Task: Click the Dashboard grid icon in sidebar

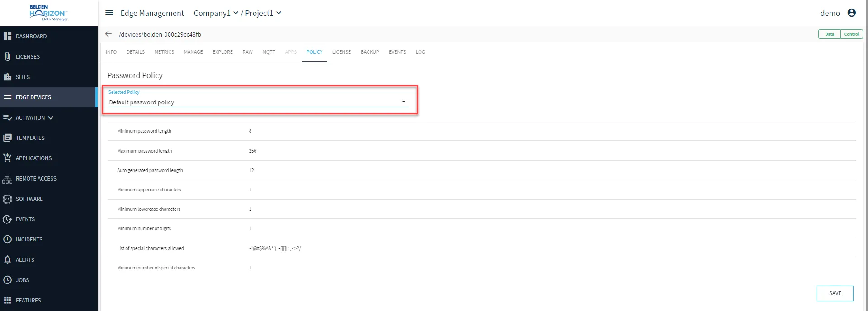Action: pos(7,36)
